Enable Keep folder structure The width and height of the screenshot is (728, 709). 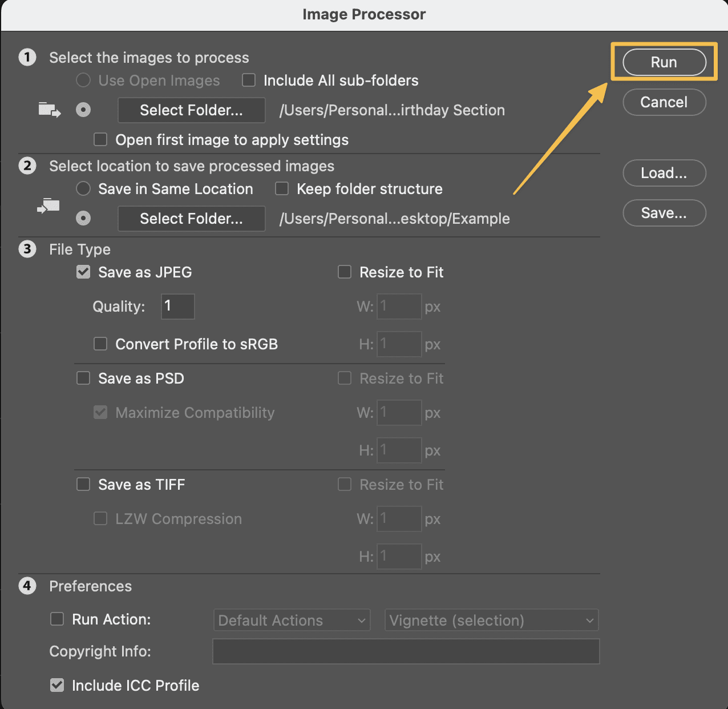pos(281,188)
